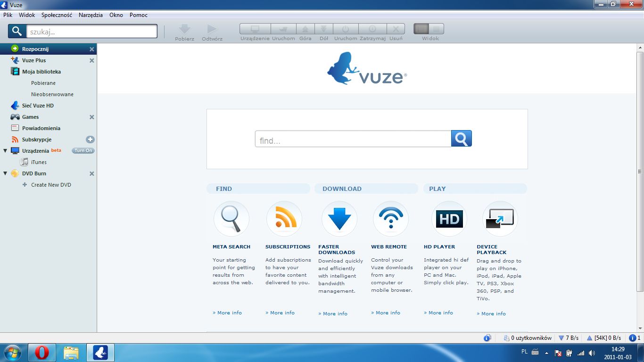Image resolution: width=644 pixels, height=362 pixels.
Task: Close the DVD Burn sidebar entry
Action: coord(92,173)
